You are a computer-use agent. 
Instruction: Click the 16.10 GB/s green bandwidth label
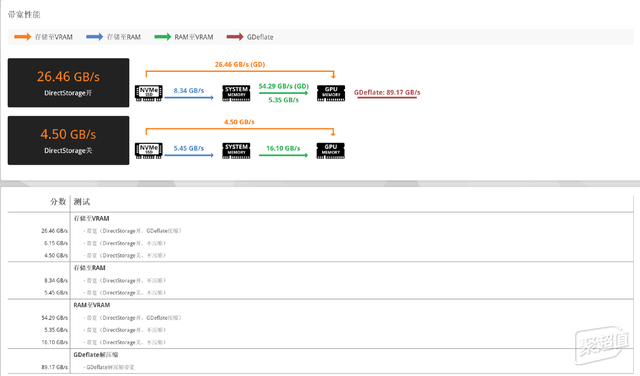click(x=283, y=148)
